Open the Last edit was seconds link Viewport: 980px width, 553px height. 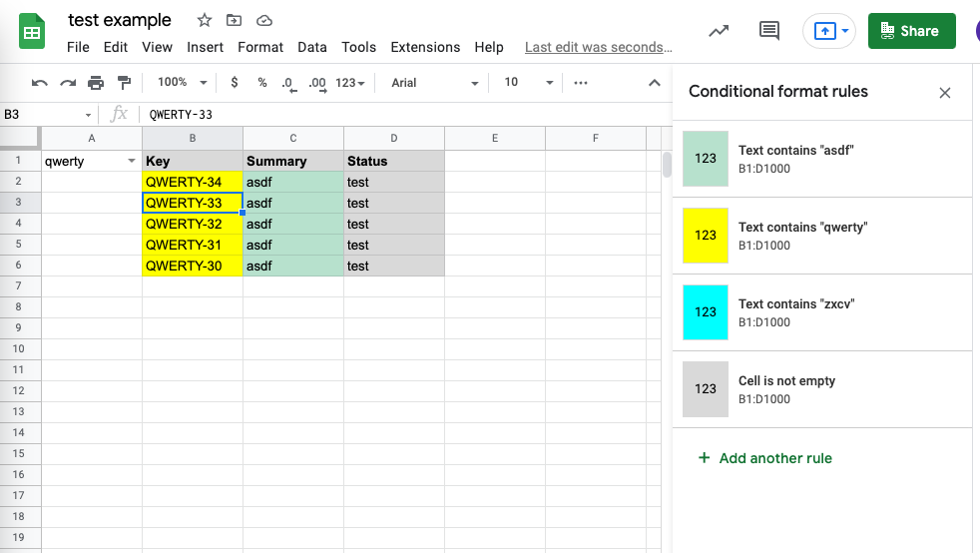click(x=598, y=48)
